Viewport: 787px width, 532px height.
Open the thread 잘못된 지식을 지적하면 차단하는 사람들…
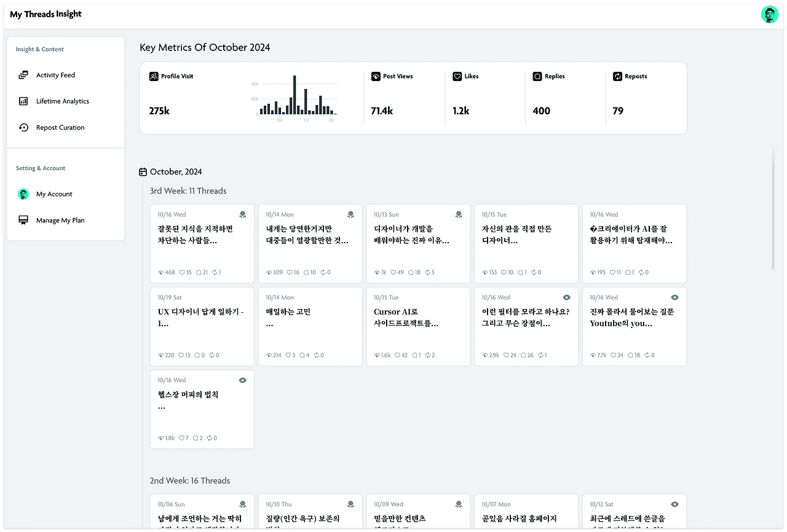(x=202, y=244)
